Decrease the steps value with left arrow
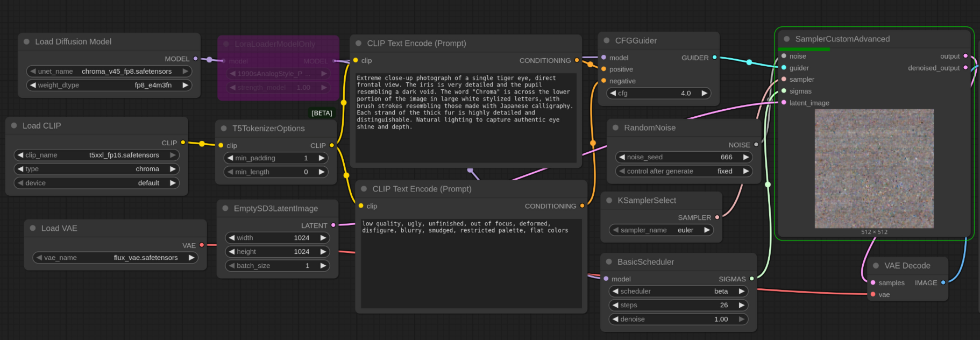Image resolution: width=980 pixels, height=340 pixels. [x=615, y=305]
